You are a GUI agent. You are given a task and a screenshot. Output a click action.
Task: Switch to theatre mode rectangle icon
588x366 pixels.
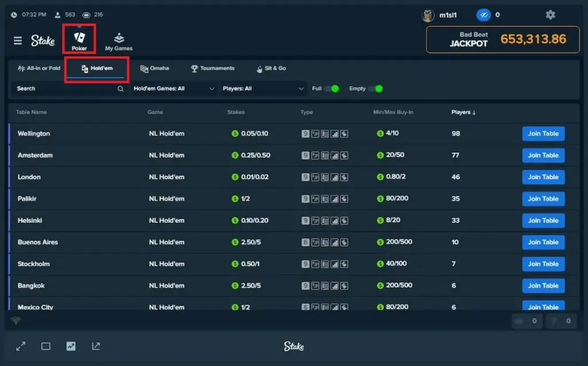(46, 346)
